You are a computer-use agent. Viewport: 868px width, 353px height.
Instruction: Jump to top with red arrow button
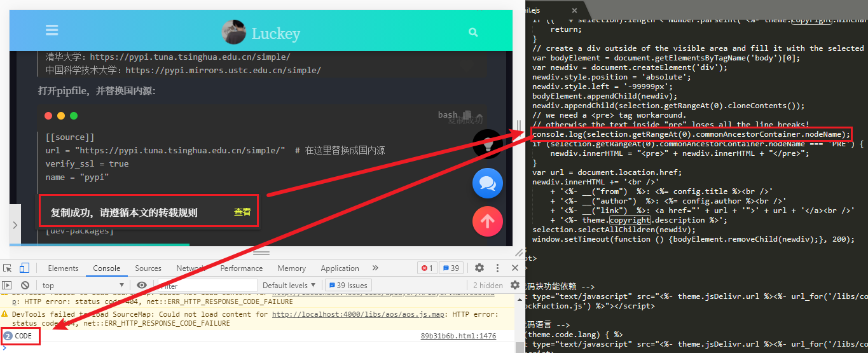pos(488,221)
